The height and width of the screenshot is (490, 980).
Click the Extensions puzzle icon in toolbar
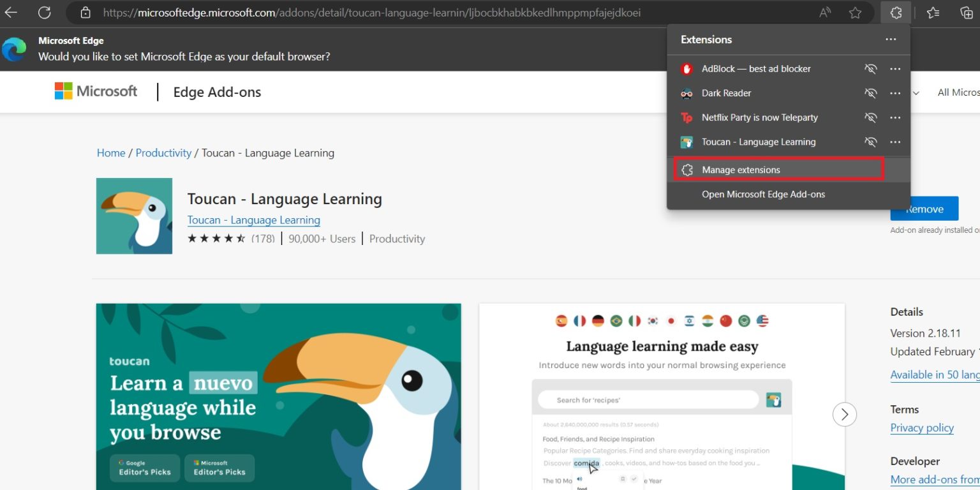pyautogui.click(x=896, y=13)
